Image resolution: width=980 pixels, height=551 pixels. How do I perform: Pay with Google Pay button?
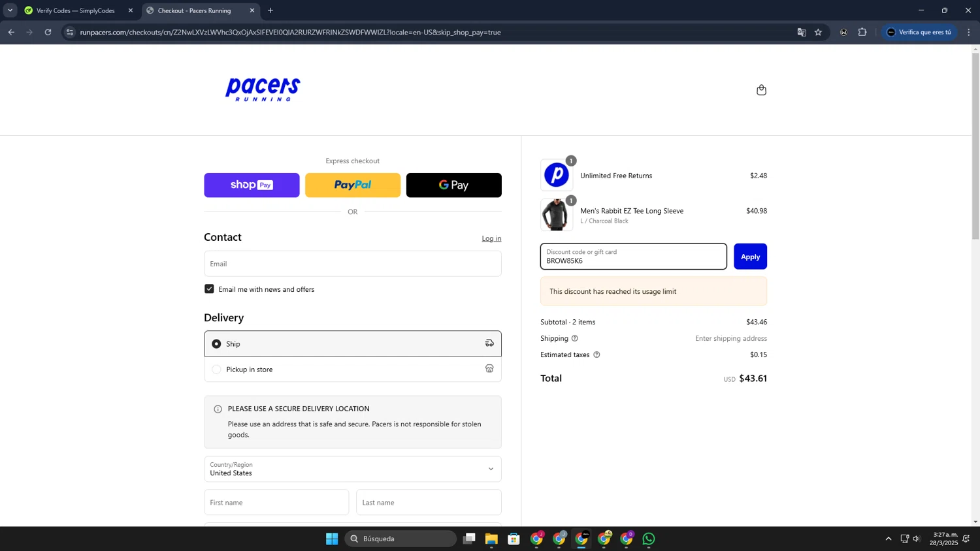click(454, 185)
